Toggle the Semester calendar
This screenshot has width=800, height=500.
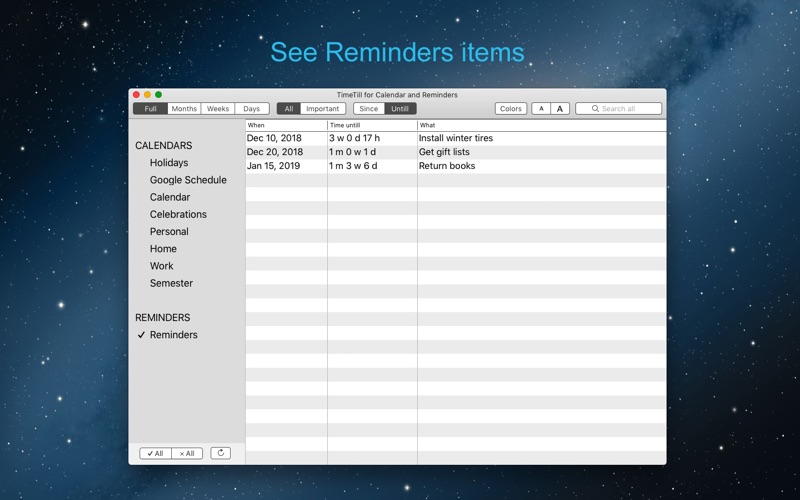click(x=171, y=283)
